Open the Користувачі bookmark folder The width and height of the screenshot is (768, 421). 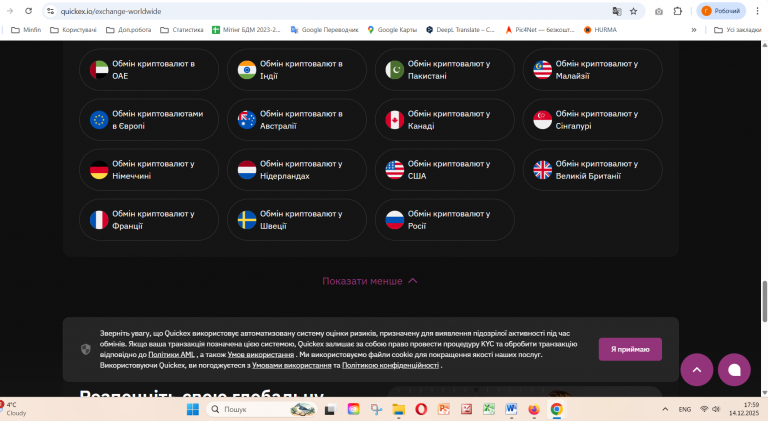[73, 30]
